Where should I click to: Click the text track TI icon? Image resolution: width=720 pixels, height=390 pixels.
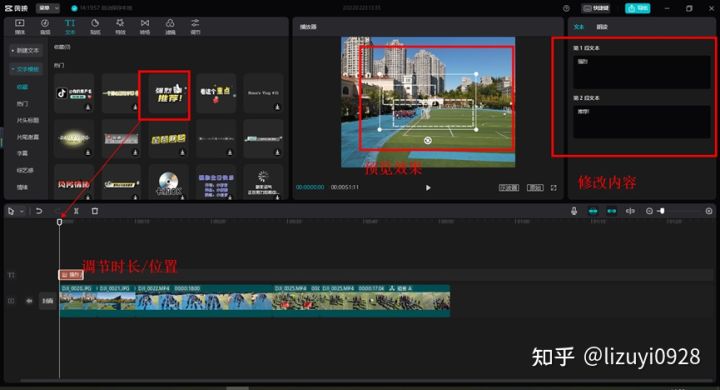(x=11, y=275)
